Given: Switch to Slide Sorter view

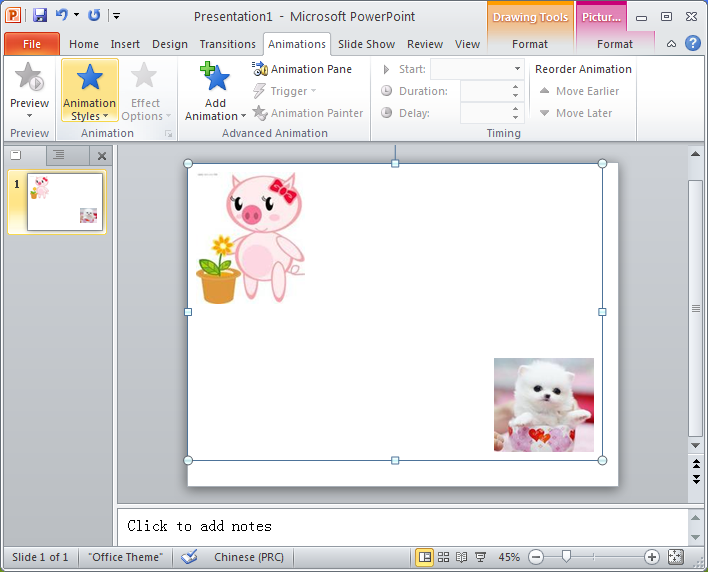Looking at the screenshot, I should pyautogui.click(x=443, y=557).
